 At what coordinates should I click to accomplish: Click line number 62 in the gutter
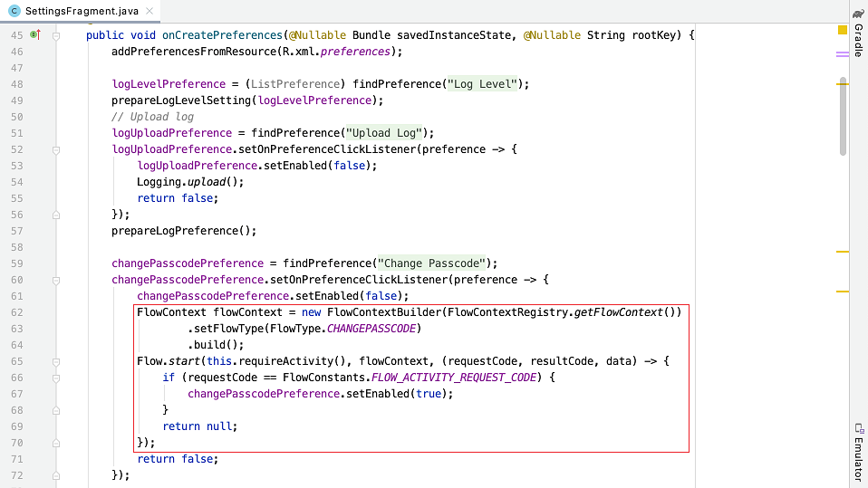tap(16, 312)
